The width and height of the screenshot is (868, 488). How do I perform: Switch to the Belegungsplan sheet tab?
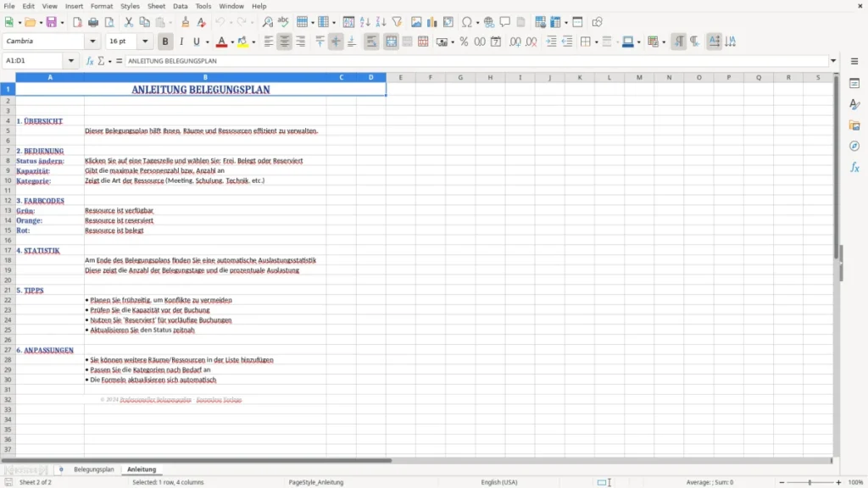(93, 469)
